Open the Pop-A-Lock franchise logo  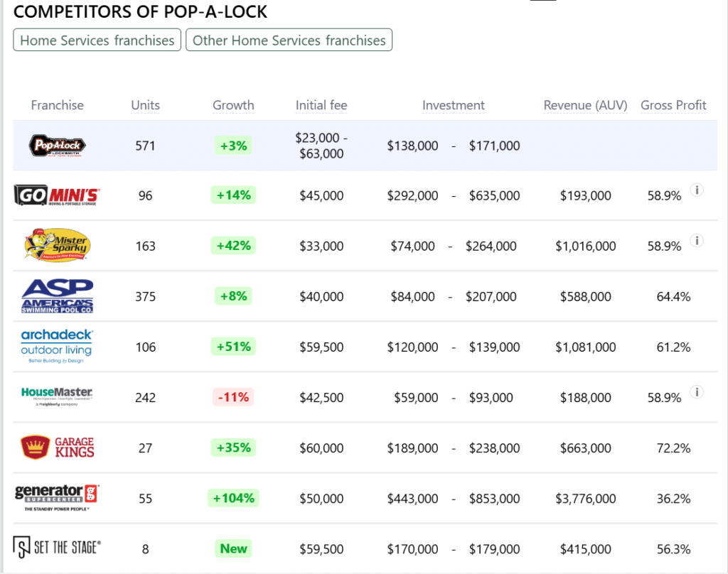tap(57, 146)
